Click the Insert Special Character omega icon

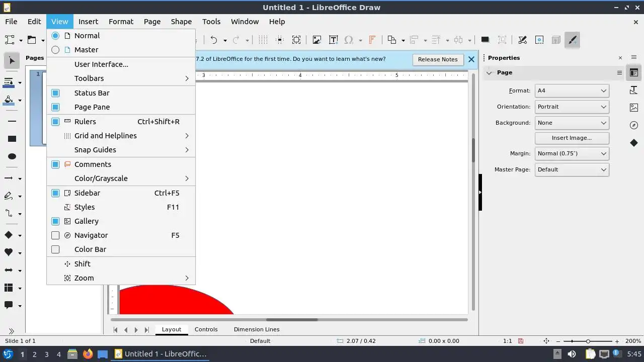[349, 40]
